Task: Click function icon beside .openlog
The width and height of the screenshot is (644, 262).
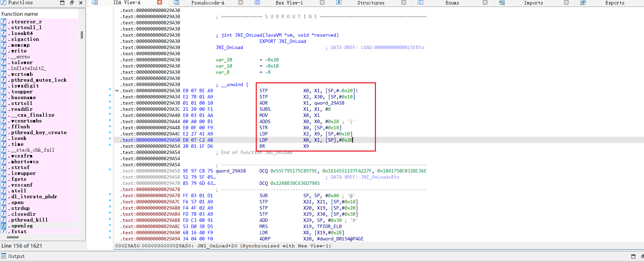Action: pyautogui.click(x=3, y=226)
